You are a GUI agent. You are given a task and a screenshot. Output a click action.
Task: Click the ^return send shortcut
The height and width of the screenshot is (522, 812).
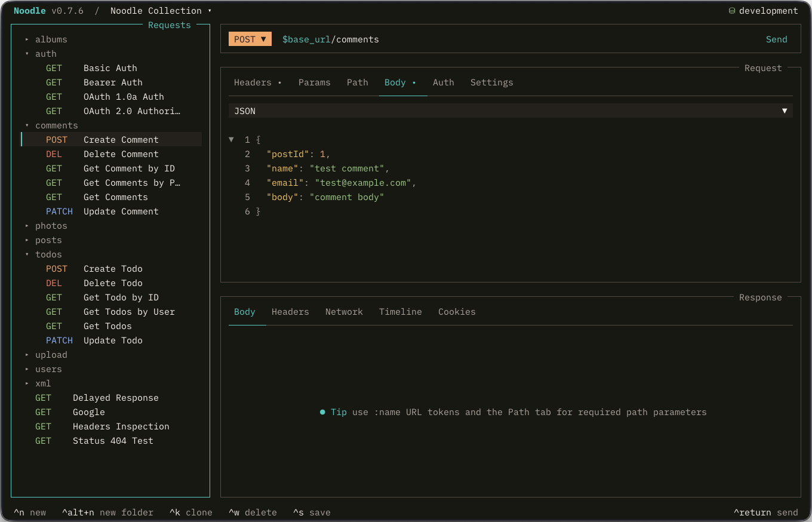coord(766,512)
